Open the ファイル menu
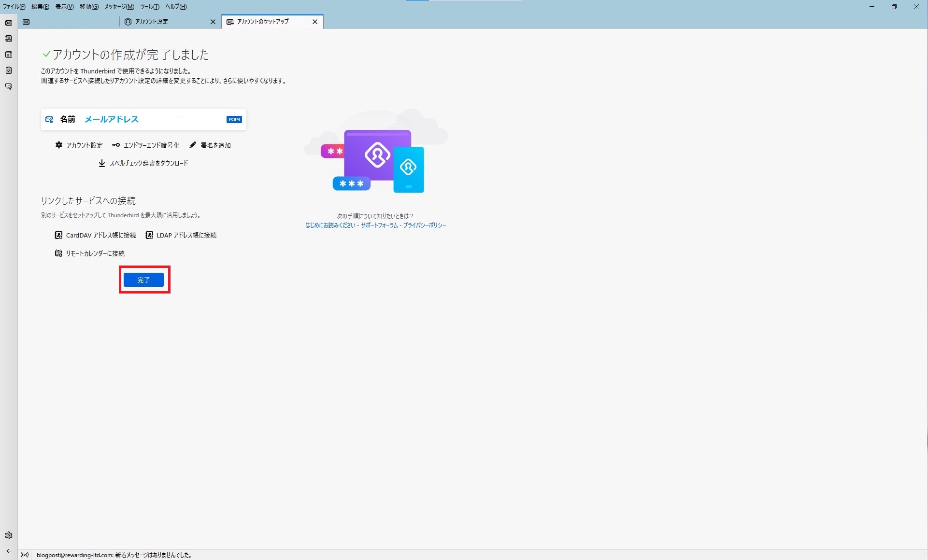 coord(14,7)
